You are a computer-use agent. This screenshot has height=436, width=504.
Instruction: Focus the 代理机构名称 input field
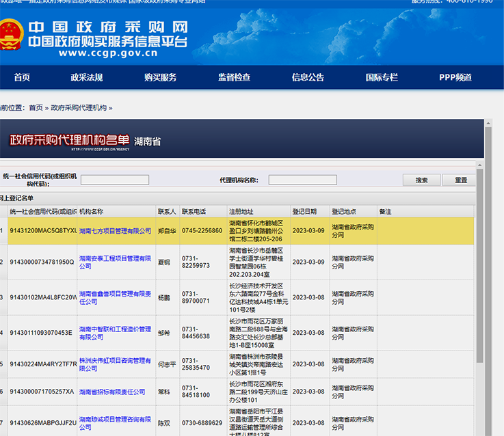click(303, 180)
